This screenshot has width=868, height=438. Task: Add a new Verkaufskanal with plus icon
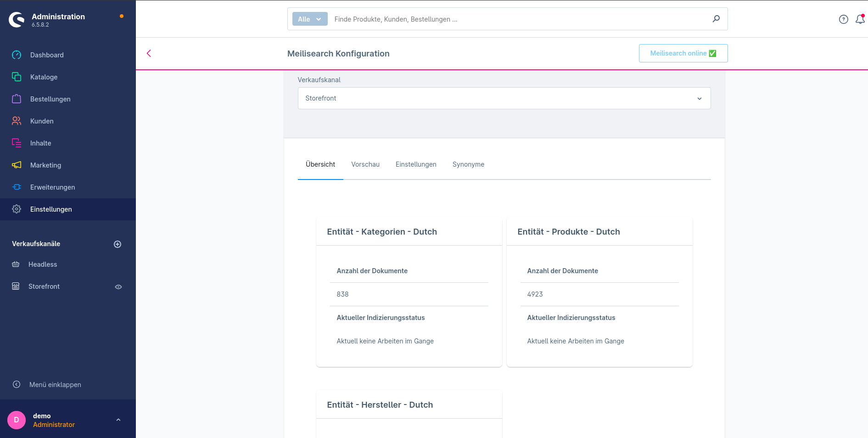click(x=118, y=244)
